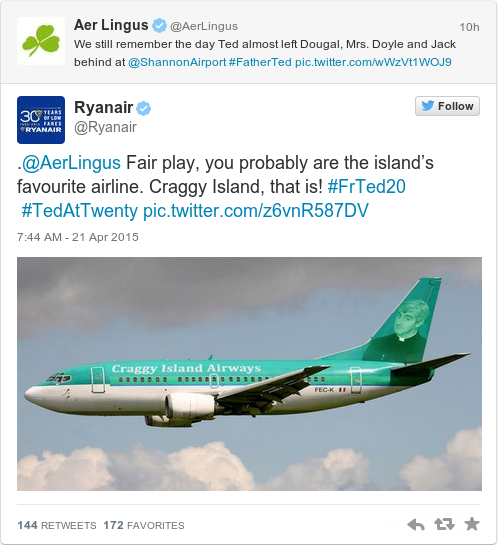Open the Aer Lingus shamrock avatar
Viewport: 500px width, 545px height.
click(41, 41)
